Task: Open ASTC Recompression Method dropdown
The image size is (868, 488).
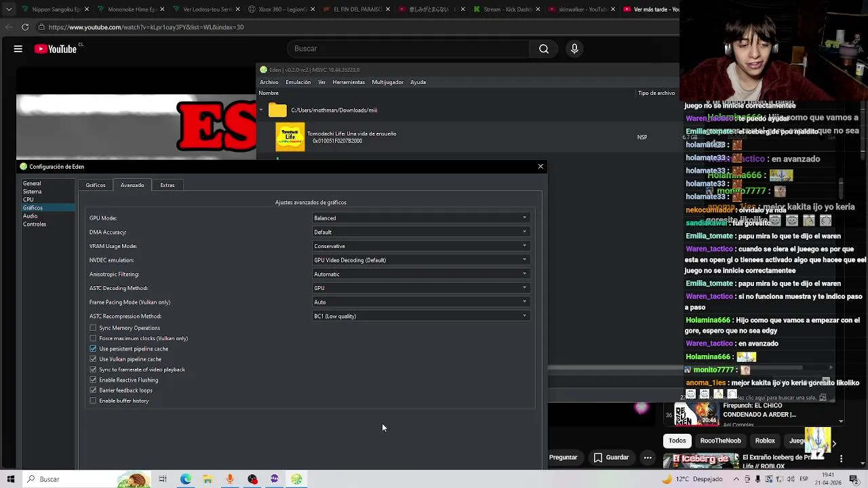Action: [420, 316]
